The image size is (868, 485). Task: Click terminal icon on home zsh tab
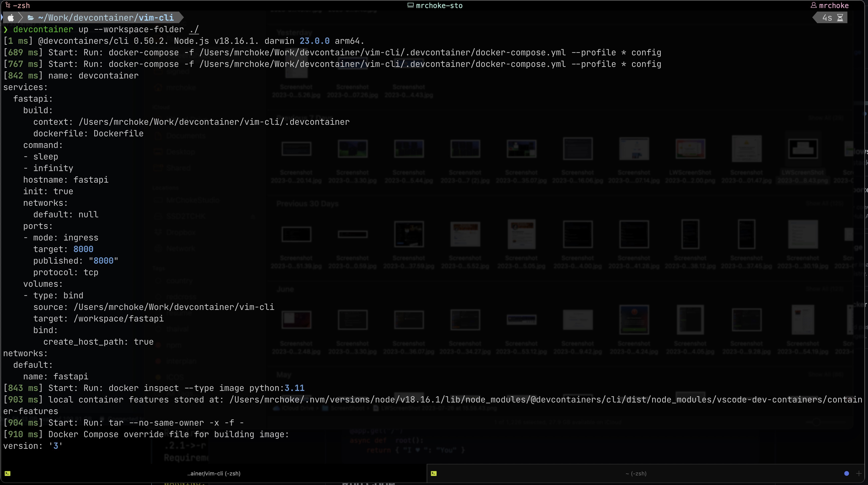coord(434,473)
